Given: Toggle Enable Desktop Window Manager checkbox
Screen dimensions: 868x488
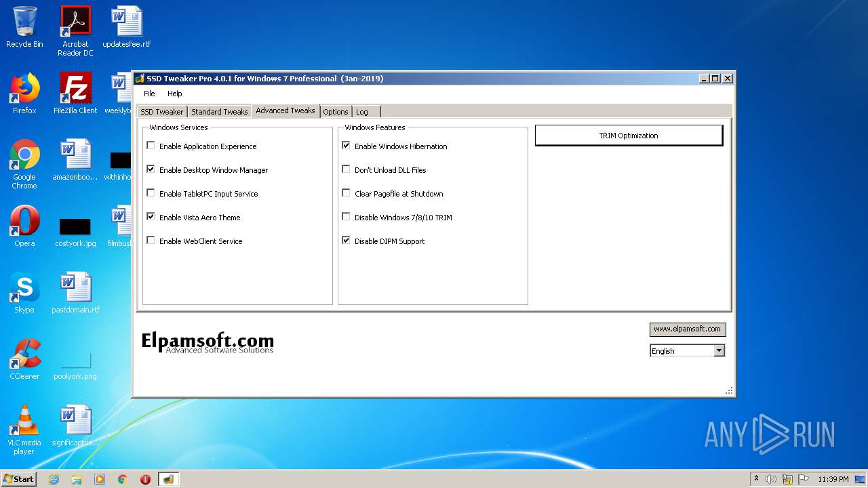Looking at the screenshot, I should click(x=151, y=169).
